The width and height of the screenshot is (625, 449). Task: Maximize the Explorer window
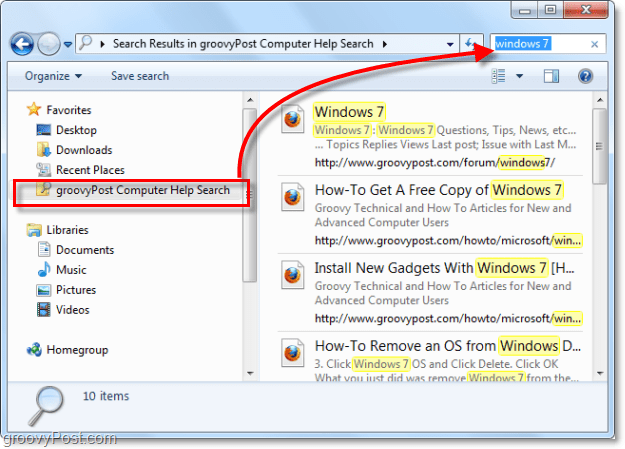pos(550,10)
